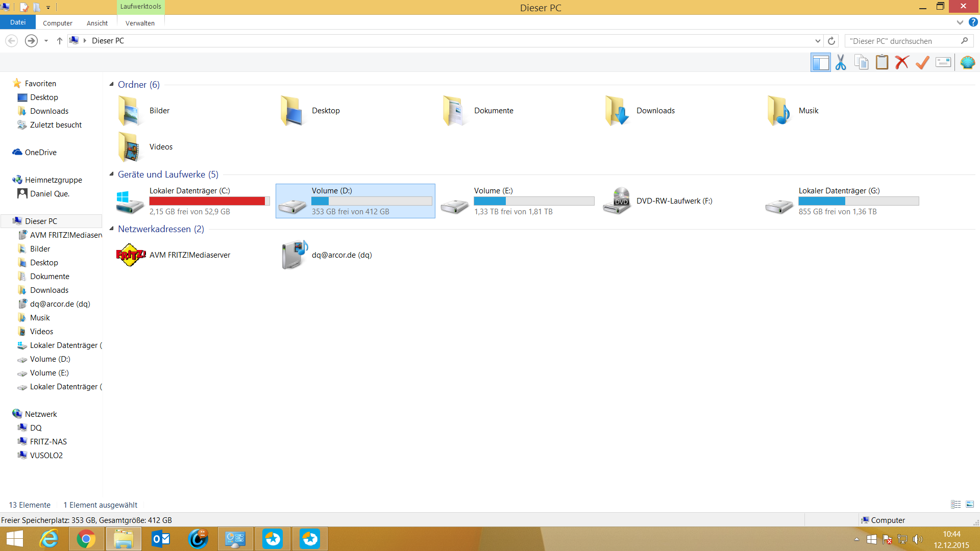Refresh the Dieser PC address bar
Viewport: 980px width, 551px height.
pos(831,41)
